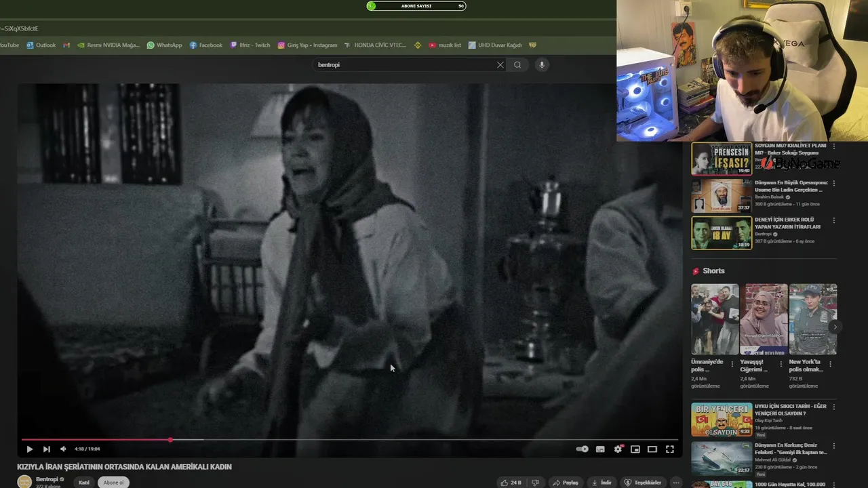
Task: Play the paused YouTube video
Action: tap(29, 449)
